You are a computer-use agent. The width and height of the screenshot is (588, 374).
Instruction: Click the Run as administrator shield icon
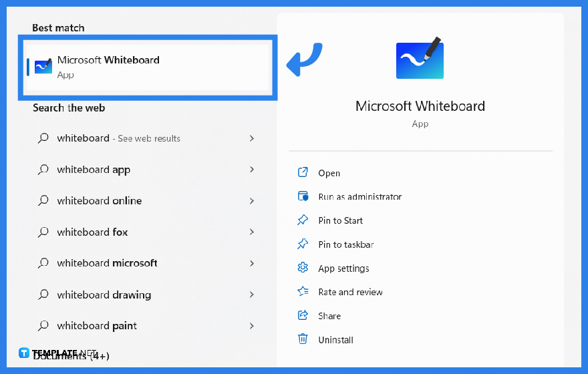tap(303, 196)
